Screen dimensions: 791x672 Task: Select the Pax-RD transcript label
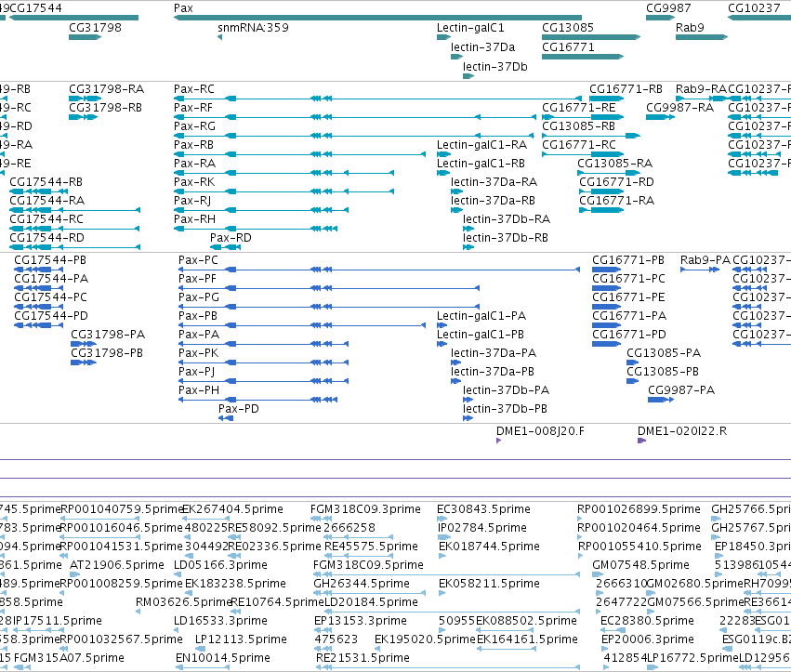(231, 238)
